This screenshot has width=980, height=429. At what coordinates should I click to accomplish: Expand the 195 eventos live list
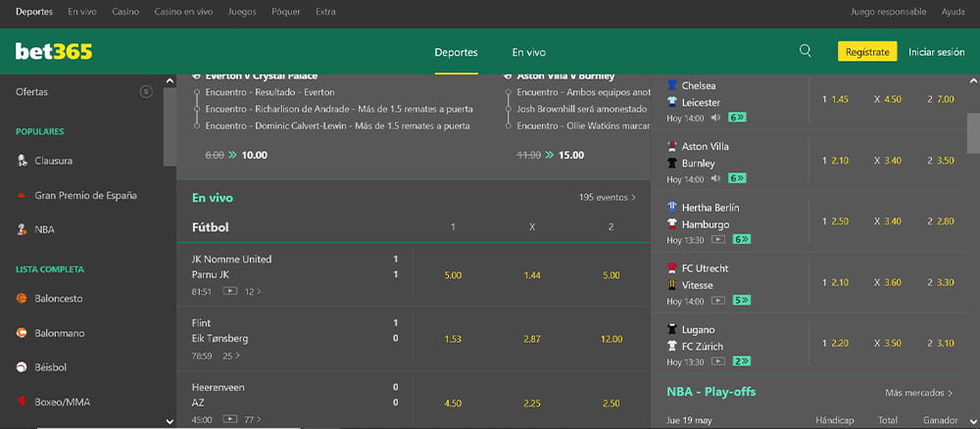point(607,197)
